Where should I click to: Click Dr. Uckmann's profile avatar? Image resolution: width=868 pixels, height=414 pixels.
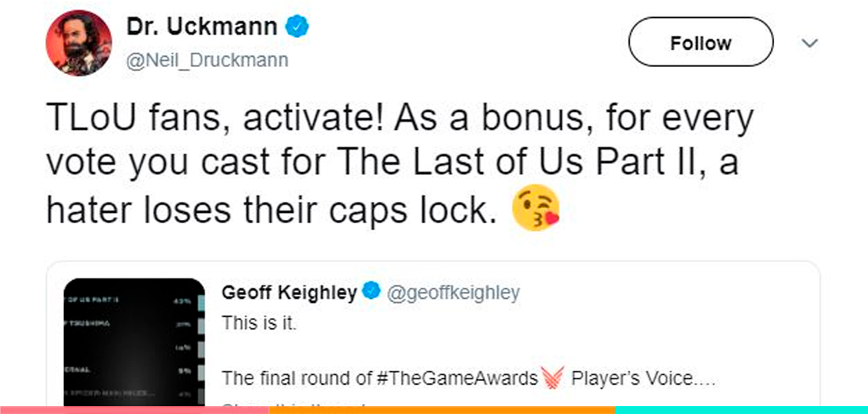point(79,43)
